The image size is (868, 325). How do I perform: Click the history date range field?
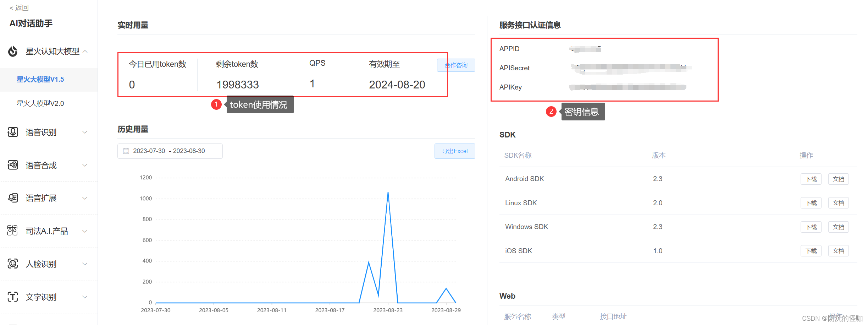tap(170, 151)
